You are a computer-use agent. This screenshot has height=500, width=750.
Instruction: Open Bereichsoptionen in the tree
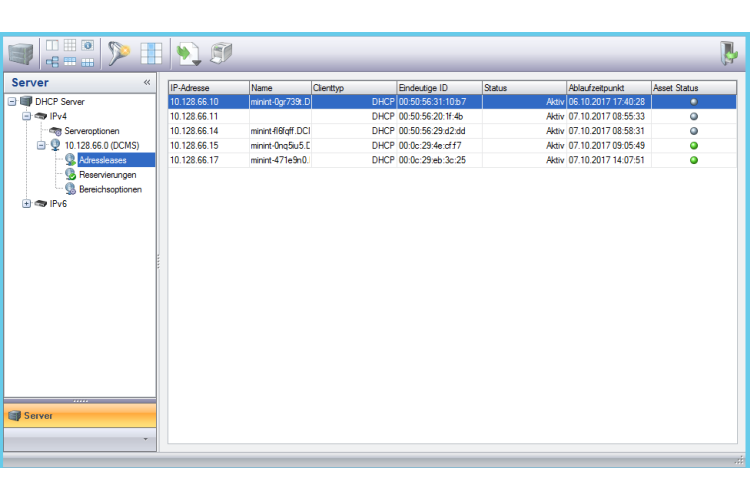click(x=110, y=189)
